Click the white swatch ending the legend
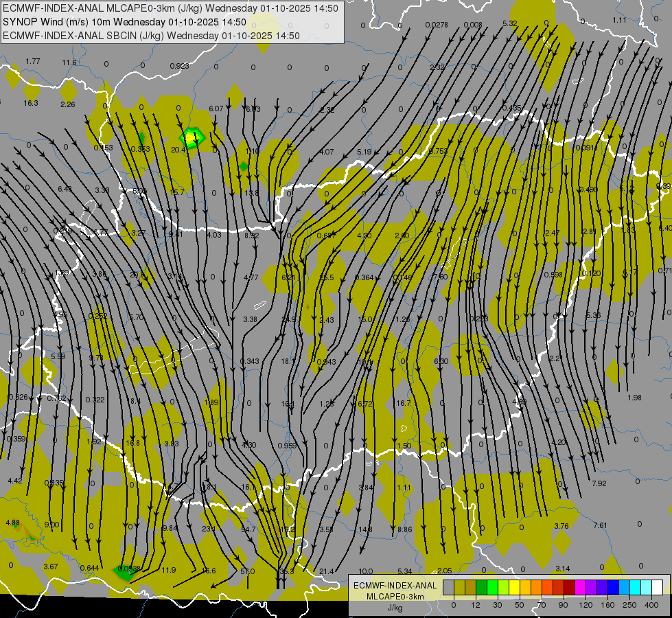The image size is (672, 618). tap(657, 588)
